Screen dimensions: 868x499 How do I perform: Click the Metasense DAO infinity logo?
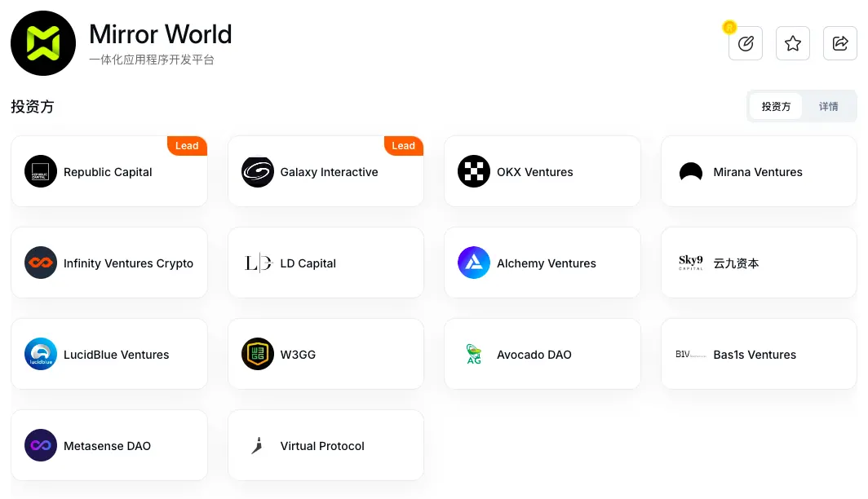41,446
